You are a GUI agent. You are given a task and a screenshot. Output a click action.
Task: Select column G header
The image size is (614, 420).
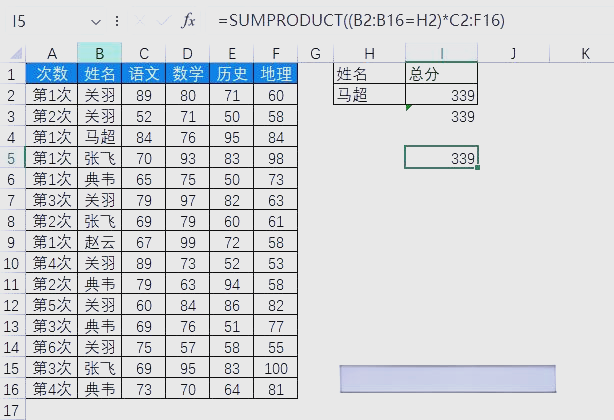[x=316, y=53]
